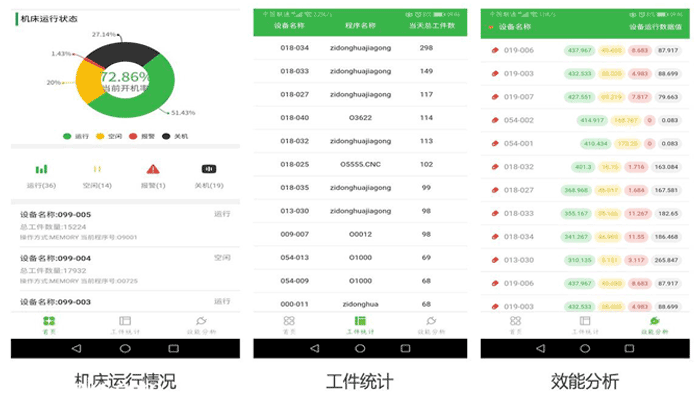The width and height of the screenshot is (700, 403).
Task: Click count 117 in 018-027 row
Action: tap(426, 95)
